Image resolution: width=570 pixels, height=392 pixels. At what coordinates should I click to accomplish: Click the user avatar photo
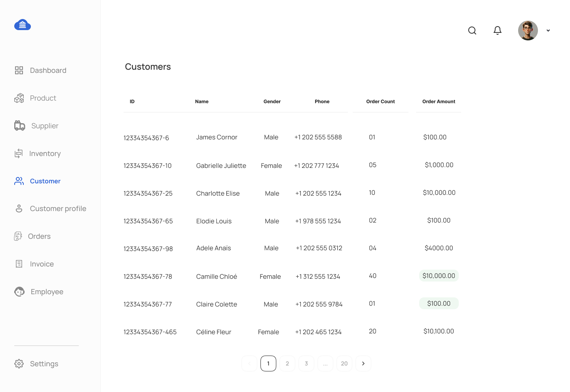[528, 30]
